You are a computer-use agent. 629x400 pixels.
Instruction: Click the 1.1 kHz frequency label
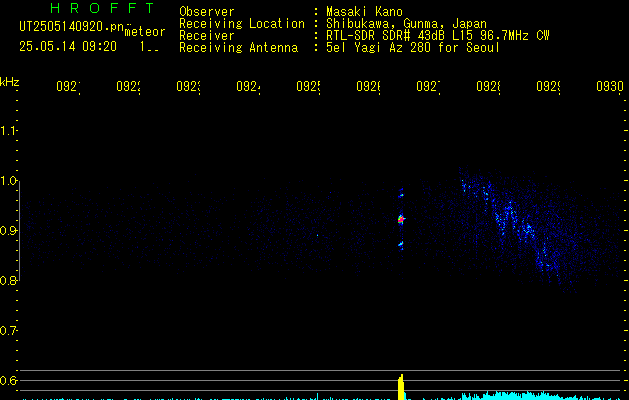coord(8,131)
